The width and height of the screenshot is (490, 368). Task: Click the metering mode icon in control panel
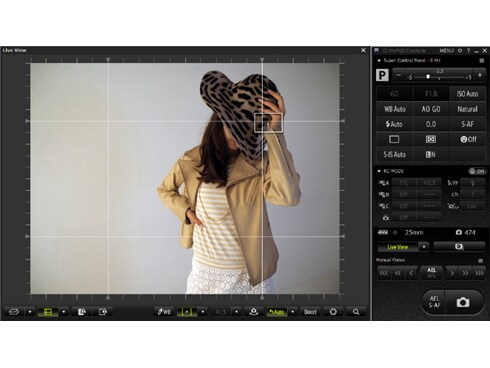tap(431, 139)
